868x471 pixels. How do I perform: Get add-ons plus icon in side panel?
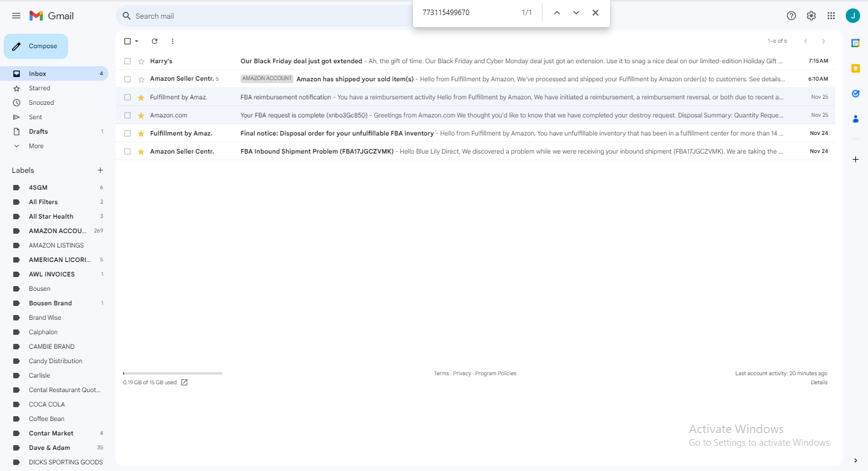click(x=855, y=159)
